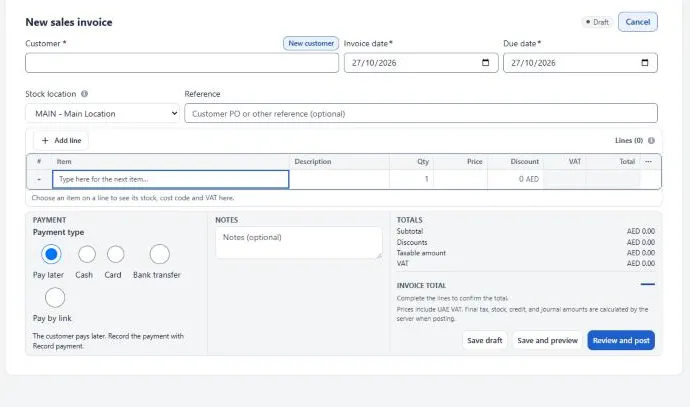690x407 pixels.
Task: Select the Card payment type
Action: pos(115,254)
